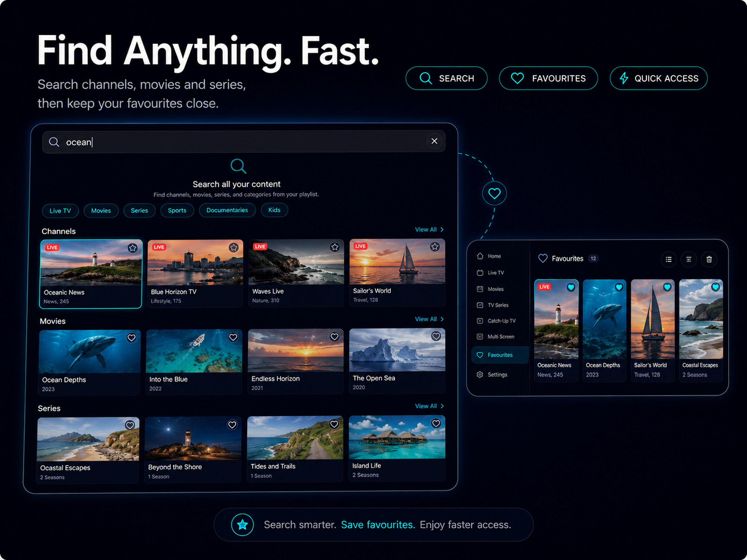Clear the ocean search text

tap(434, 141)
